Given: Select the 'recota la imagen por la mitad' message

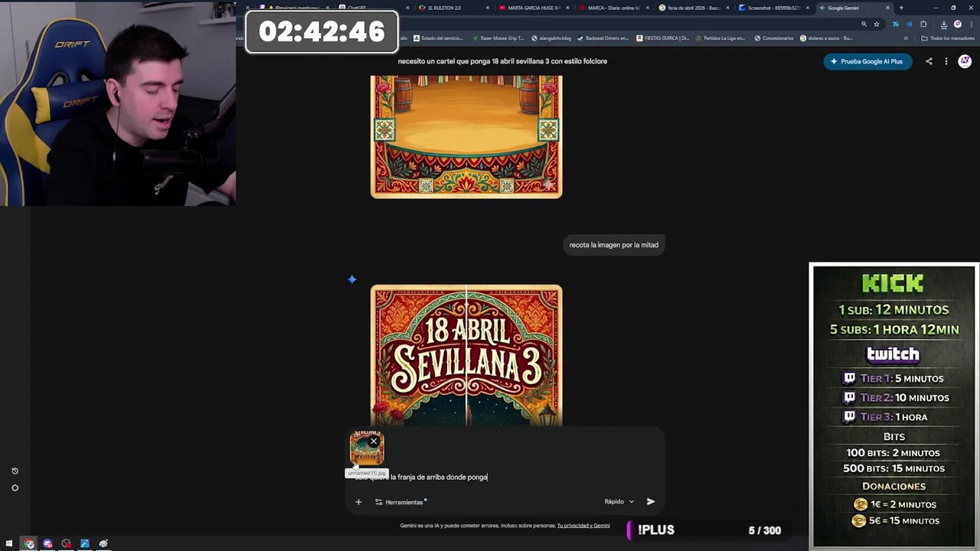Looking at the screenshot, I should pyautogui.click(x=614, y=245).
